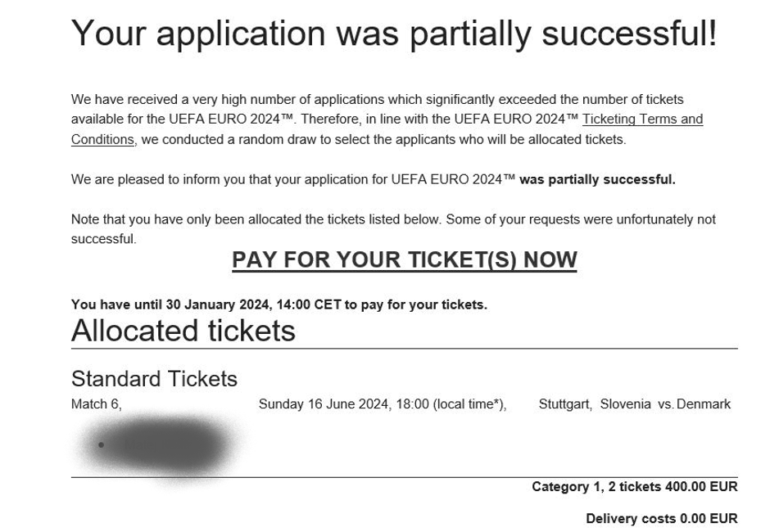
Task: Select the Allocated tickets heading
Action: (183, 331)
